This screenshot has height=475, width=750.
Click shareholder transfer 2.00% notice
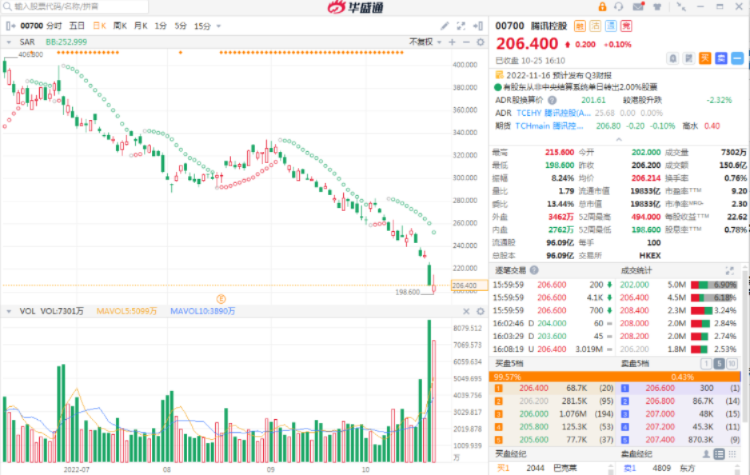point(580,87)
